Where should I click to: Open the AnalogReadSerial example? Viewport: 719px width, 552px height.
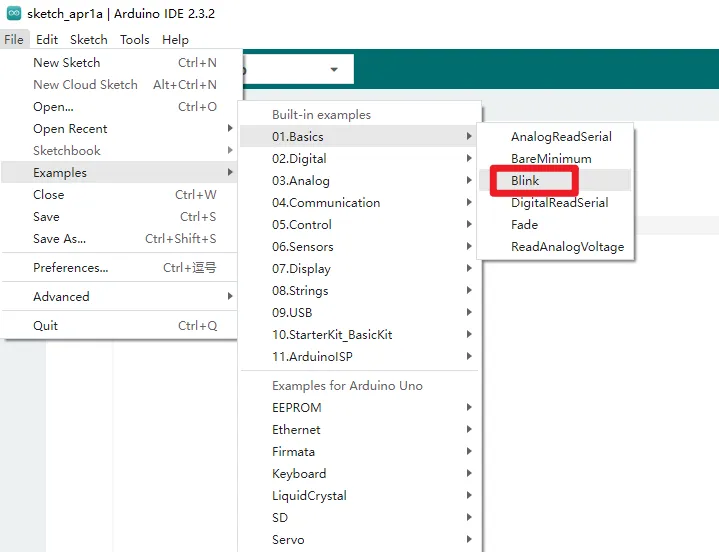(x=561, y=137)
